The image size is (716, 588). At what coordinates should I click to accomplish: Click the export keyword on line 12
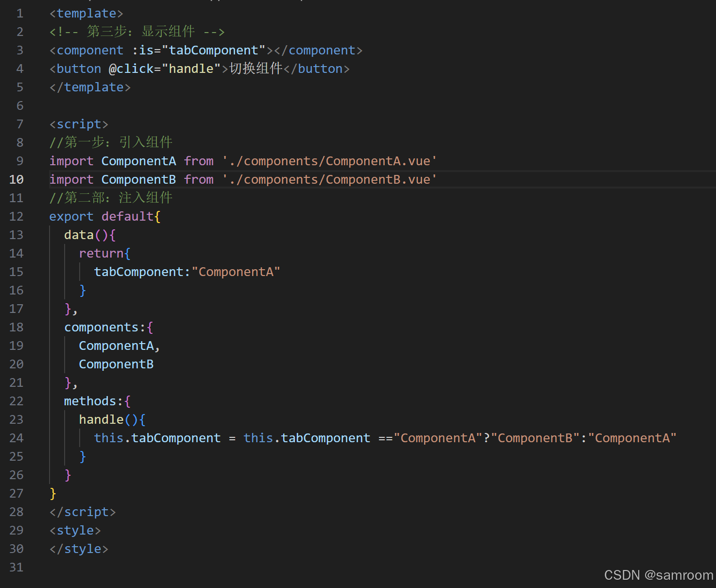[71, 217]
